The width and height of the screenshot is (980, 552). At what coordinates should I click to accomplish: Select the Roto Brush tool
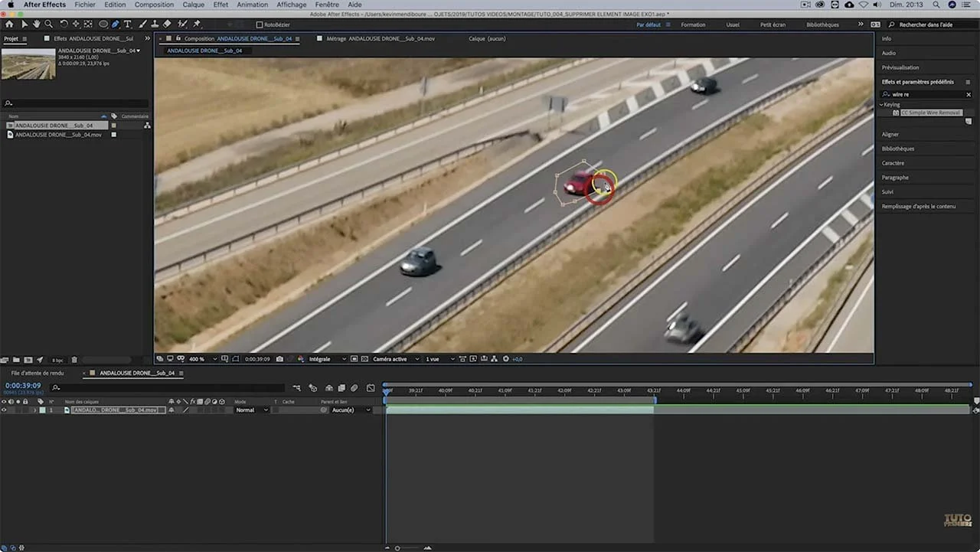(x=181, y=24)
